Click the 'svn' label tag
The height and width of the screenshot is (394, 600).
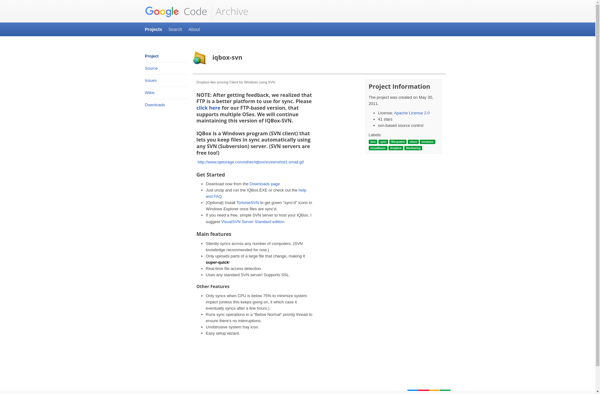click(x=373, y=142)
